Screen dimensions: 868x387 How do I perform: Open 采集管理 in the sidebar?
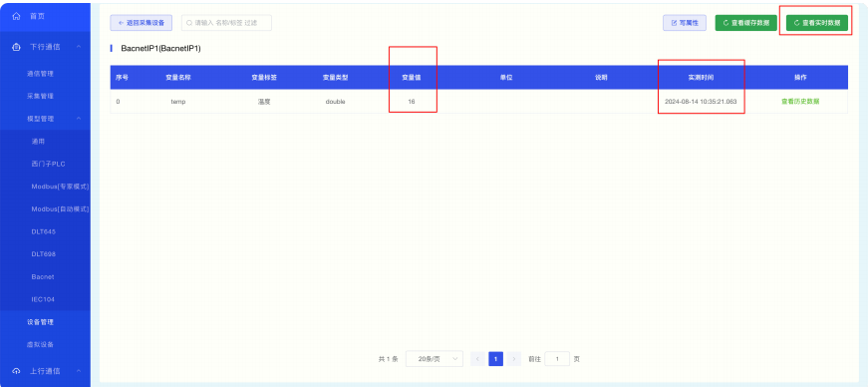tap(41, 96)
